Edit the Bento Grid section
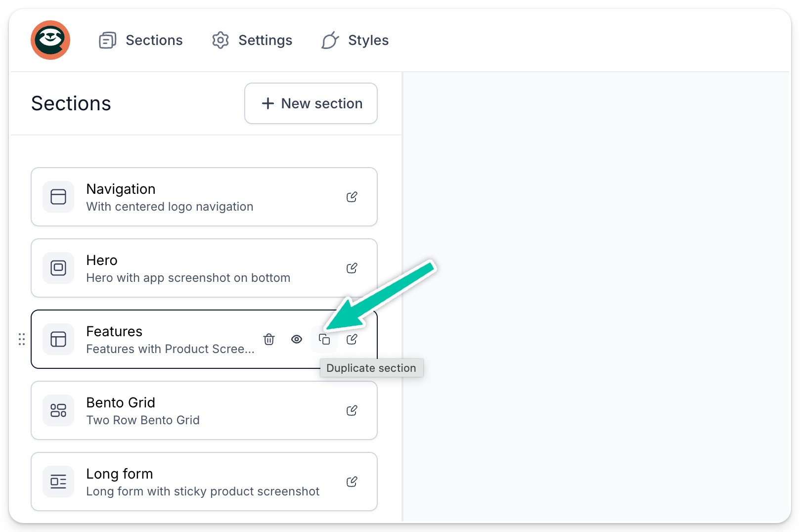 [x=352, y=410]
